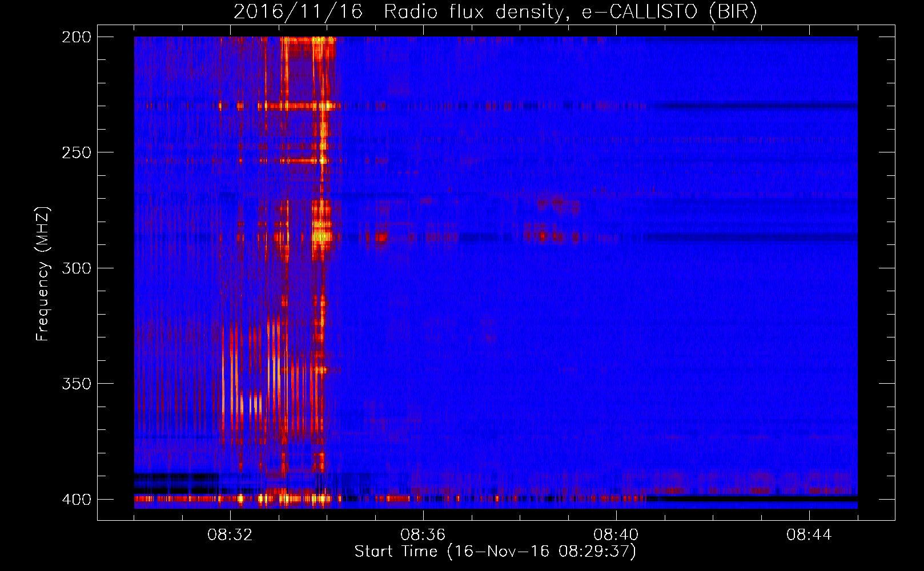This screenshot has height=571, width=924.
Task: Click the 'Frequency (MHZ)' axis title
Action: 43,274
